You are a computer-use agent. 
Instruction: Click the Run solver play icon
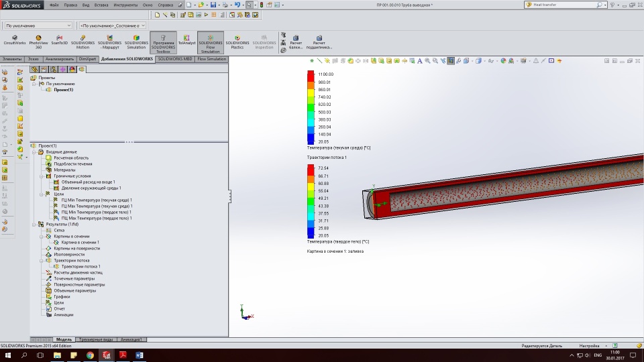(x=206, y=15)
